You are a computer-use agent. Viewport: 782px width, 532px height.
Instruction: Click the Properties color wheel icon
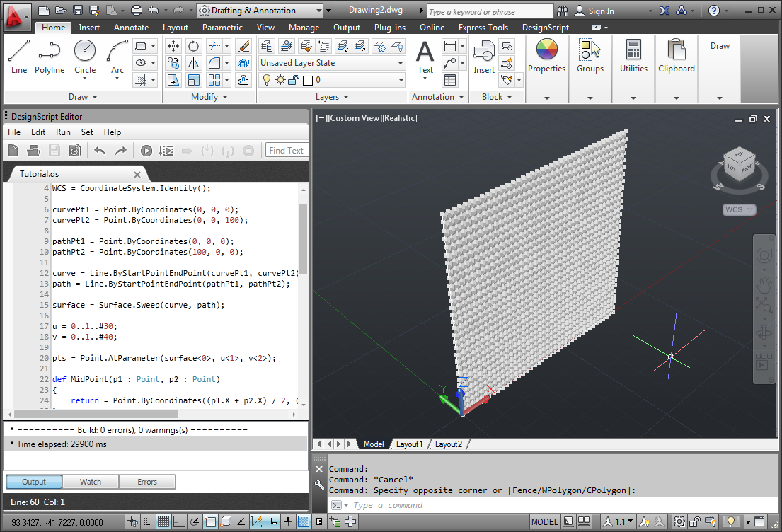546,51
